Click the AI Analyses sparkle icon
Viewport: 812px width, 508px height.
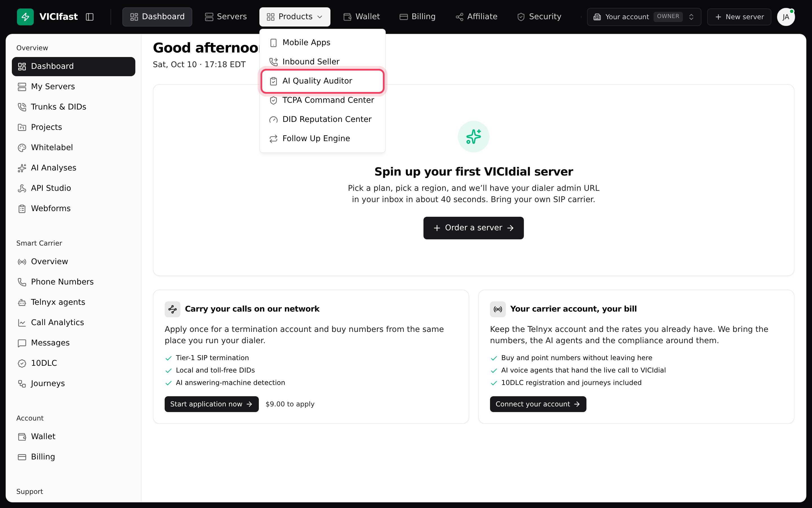pyautogui.click(x=22, y=168)
